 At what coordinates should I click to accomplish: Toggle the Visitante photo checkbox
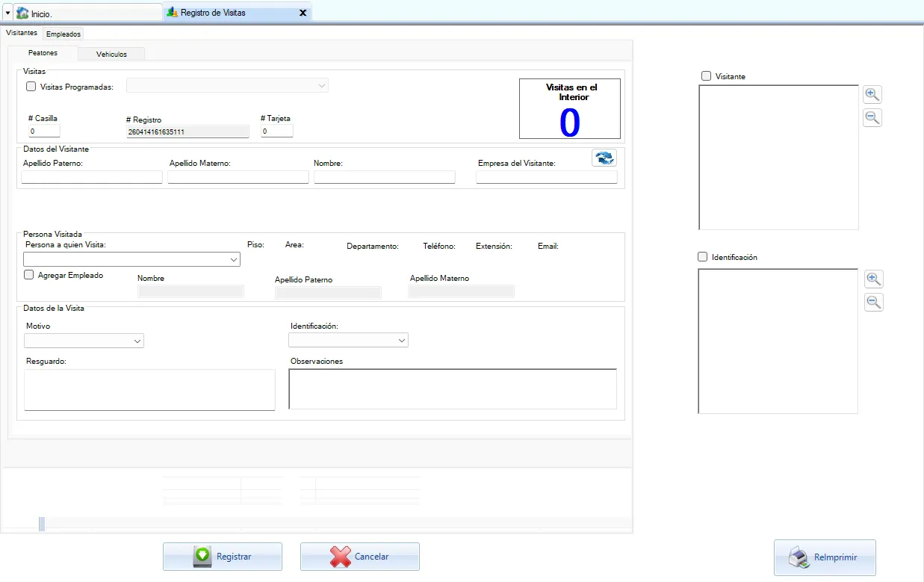pos(706,76)
